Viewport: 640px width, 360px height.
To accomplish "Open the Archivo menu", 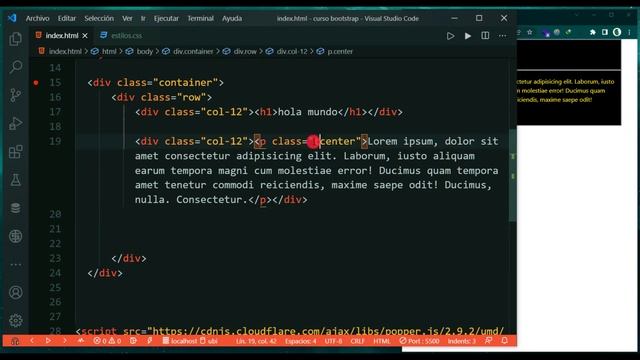I will pos(38,18).
